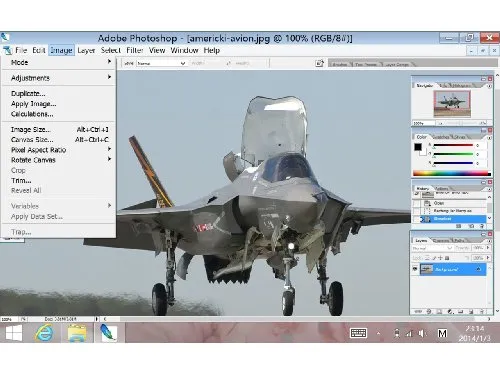Add adjustment layer from Layers panel bottom
Viewport: 500px width, 375px height.
pyautogui.click(x=450, y=312)
